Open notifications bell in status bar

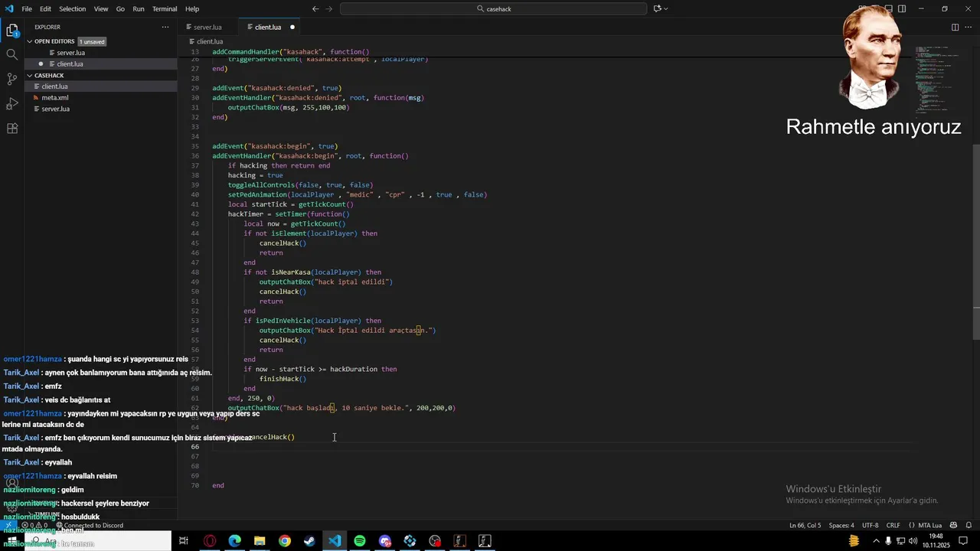click(x=969, y=526)
